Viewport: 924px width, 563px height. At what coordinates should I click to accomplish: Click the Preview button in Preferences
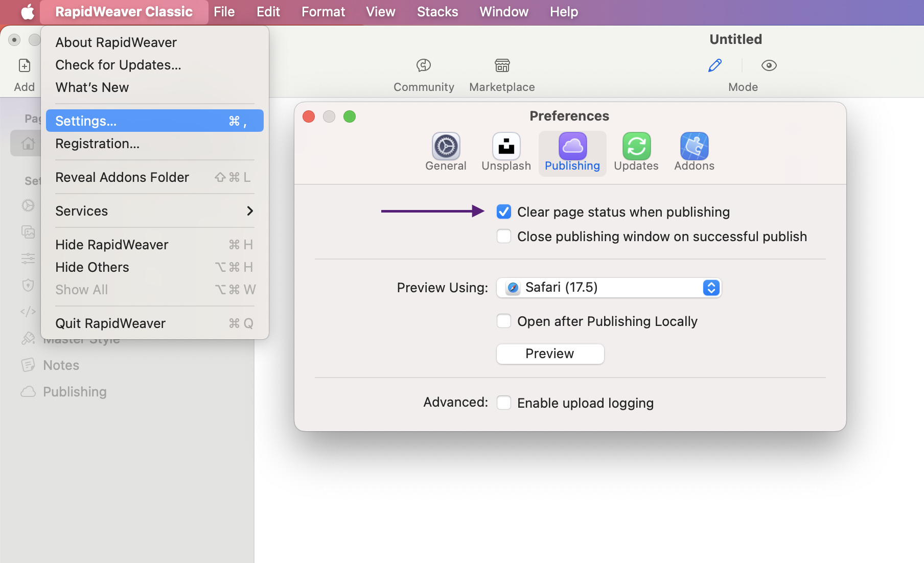(x=550, y=354)
